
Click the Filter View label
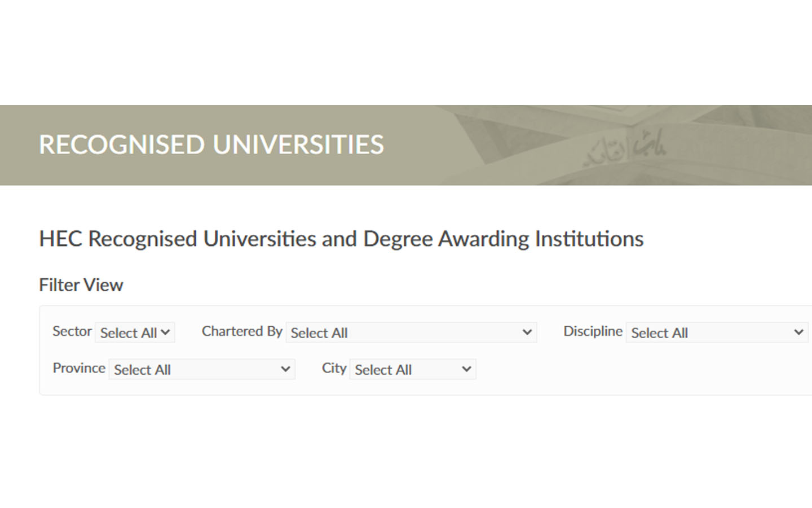(81, 285)
